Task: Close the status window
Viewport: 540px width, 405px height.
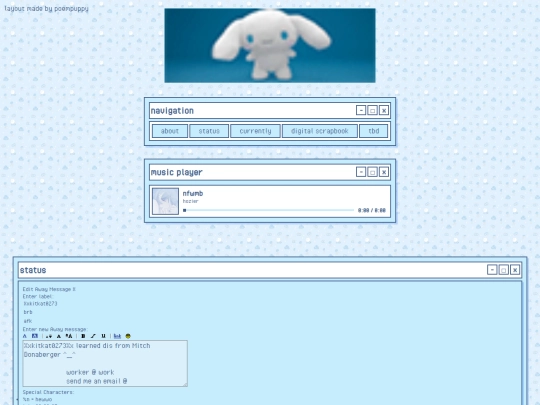Action: pos(515,270)
